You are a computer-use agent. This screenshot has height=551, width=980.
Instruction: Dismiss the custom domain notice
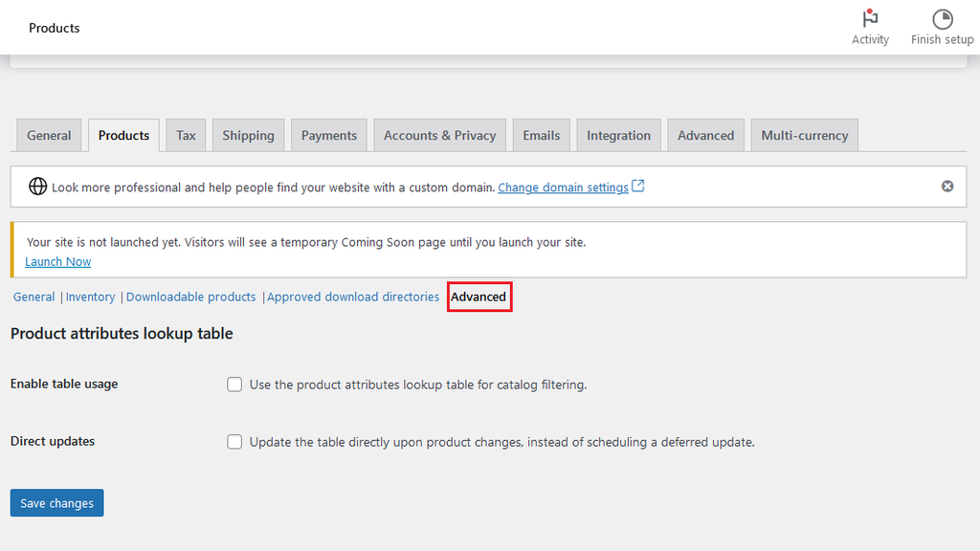947,187
